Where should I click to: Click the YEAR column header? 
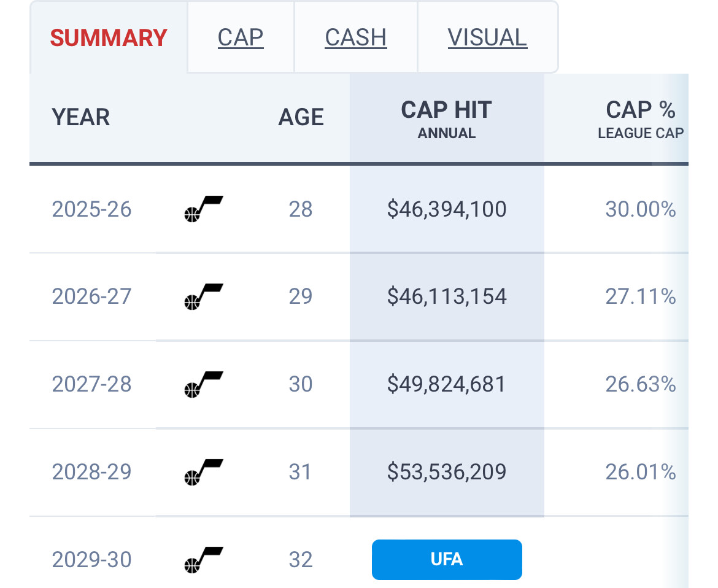81,117
